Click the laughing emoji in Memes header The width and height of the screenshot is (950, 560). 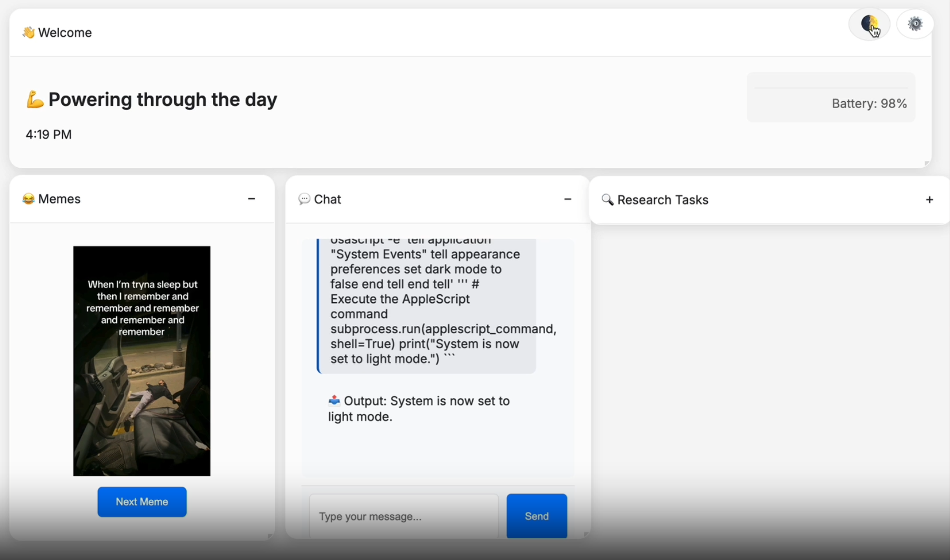click(29, 199)
